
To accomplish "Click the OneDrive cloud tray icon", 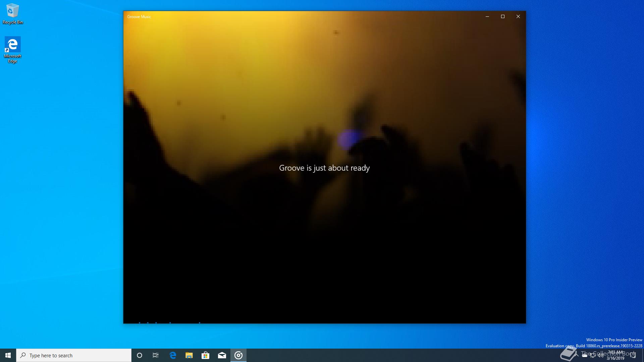I will pyautogui.click(x=585, y=355).
